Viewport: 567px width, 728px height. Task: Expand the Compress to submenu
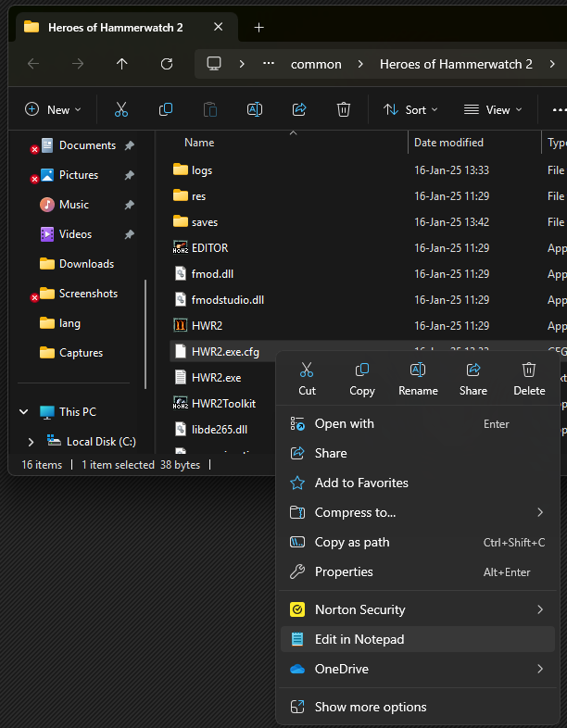[x=539, y=512]
